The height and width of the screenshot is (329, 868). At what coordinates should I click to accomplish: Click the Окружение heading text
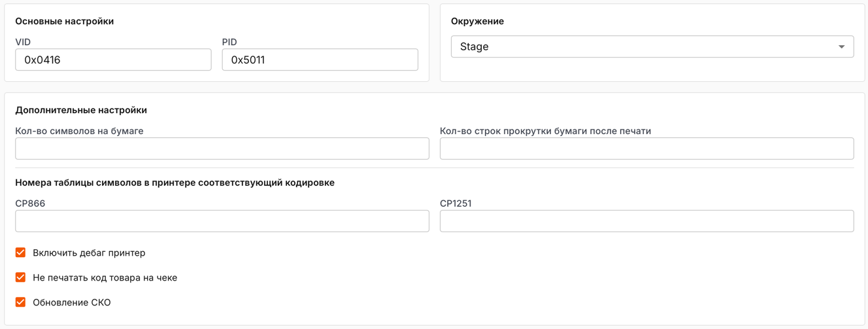click(477, 21)
